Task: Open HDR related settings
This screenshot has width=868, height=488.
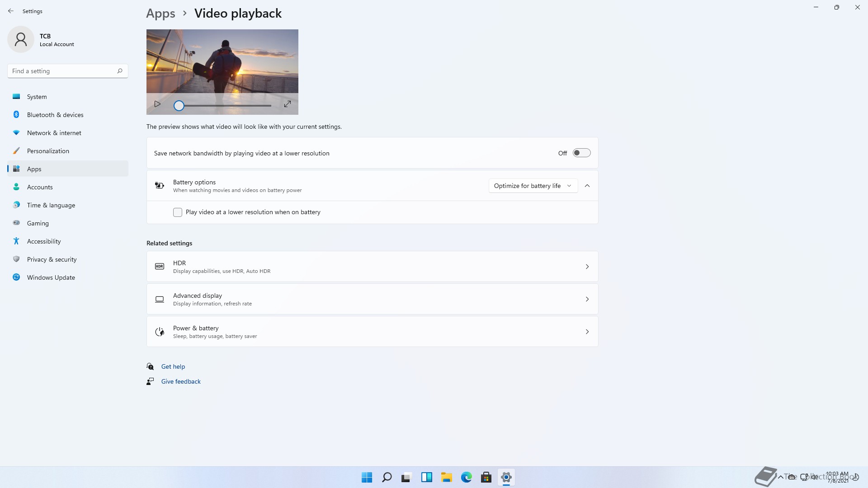Action: point(372,267)
